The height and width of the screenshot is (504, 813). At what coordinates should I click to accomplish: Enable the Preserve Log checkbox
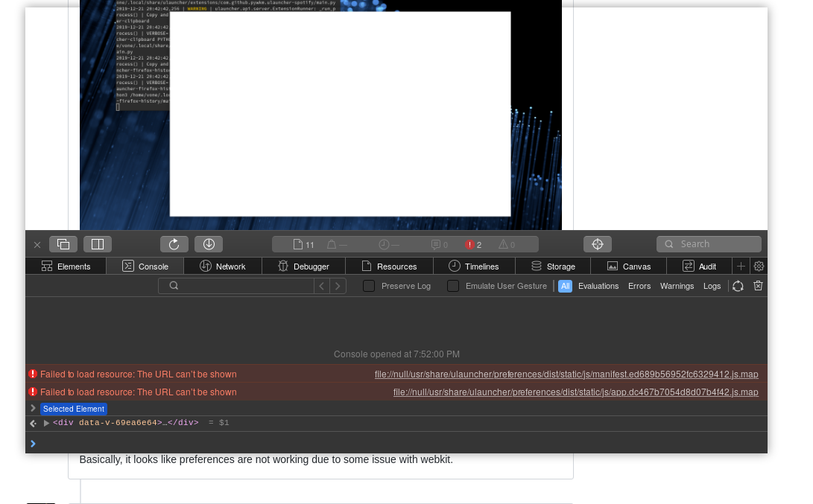coord(369,286)
